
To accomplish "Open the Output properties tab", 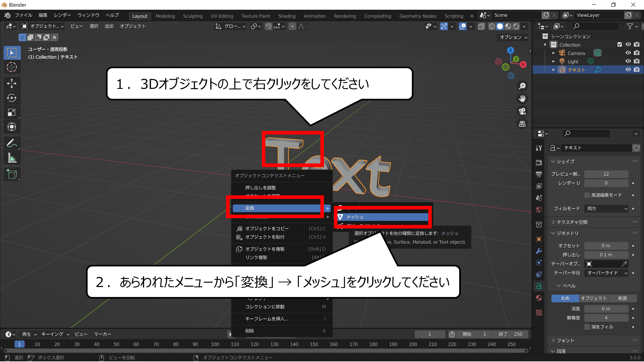I will click(539, 174).
